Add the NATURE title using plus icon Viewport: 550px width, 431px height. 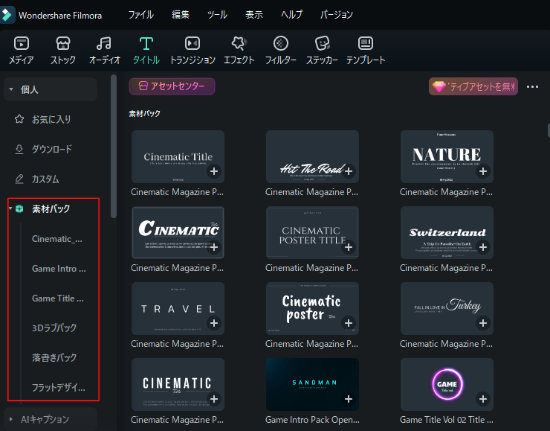coord(483,171)
